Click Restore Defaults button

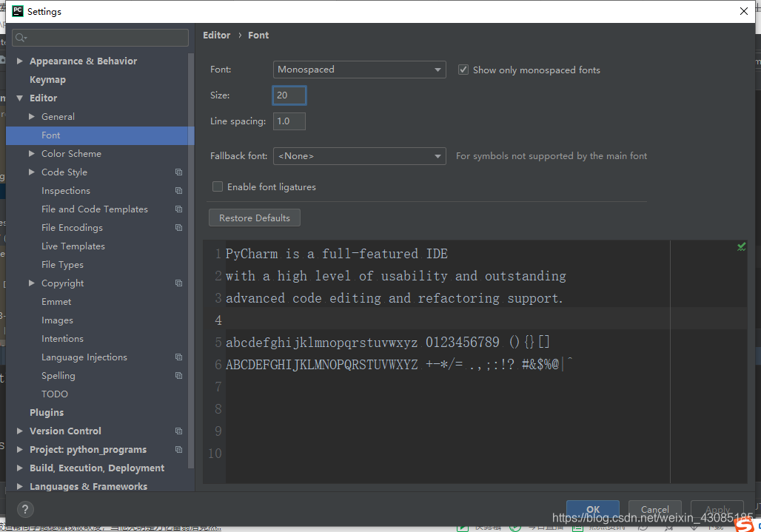point(255,218)
